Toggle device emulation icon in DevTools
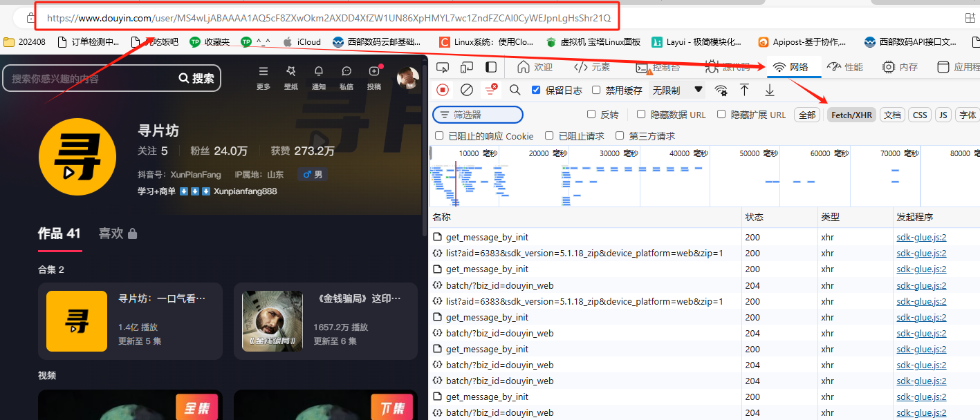Image resolution: width=980 pixels, height=420 pixels. 467,67
